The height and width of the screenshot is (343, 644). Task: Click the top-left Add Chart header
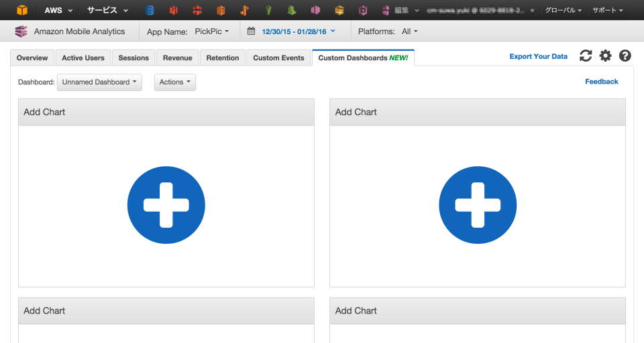coord(166,112)
